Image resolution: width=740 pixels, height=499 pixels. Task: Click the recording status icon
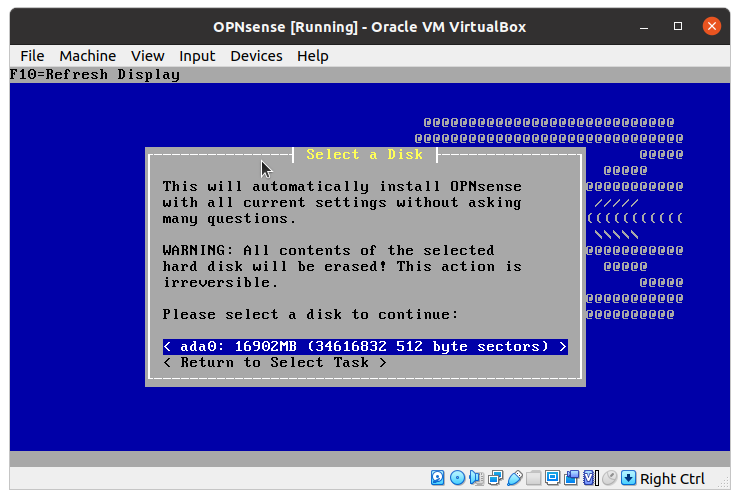(x=572, y=478)
